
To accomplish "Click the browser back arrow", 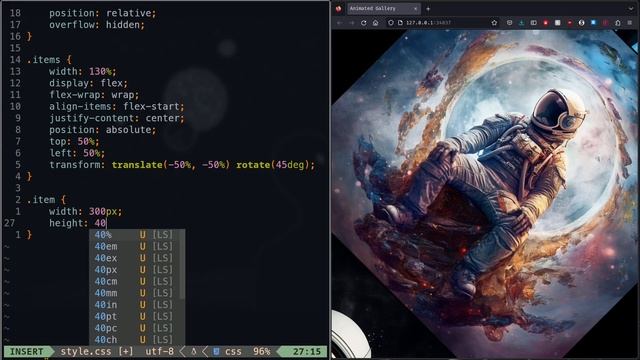I will click(340, 23).
